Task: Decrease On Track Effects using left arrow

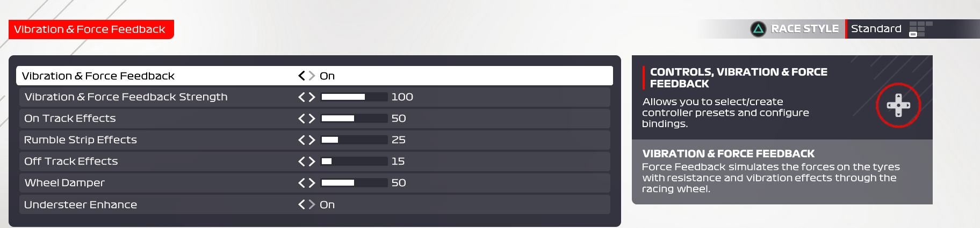Action: coord(302,119)
